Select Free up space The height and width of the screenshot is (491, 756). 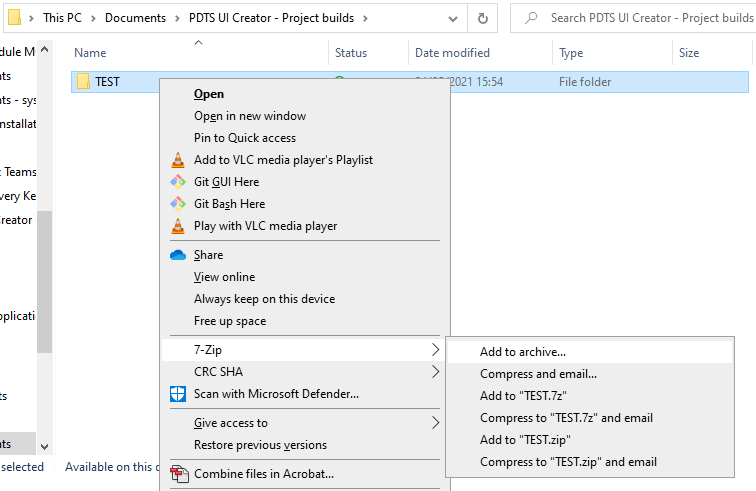pyautogui.click(x=230, y=321)
